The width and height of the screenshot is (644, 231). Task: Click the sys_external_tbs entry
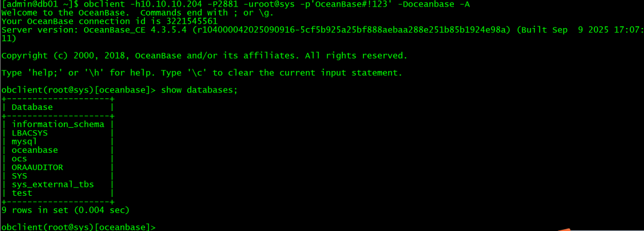tap(53, 184)
